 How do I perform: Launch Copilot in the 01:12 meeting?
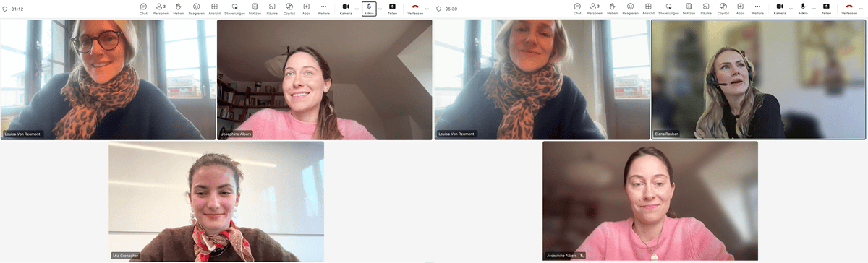pos(289,9)
